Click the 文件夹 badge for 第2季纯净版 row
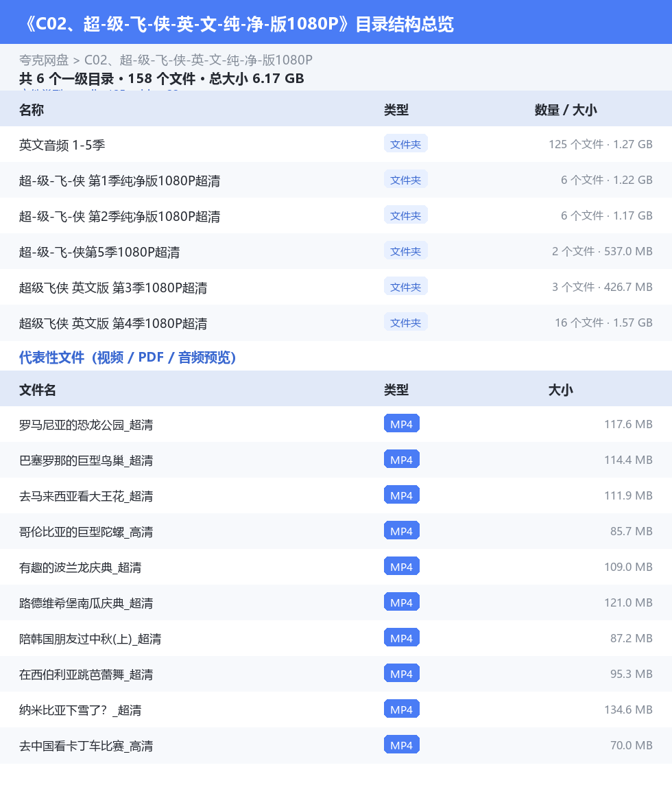The height and width of the screenshot is (785, 672). [x=405, y=215]
